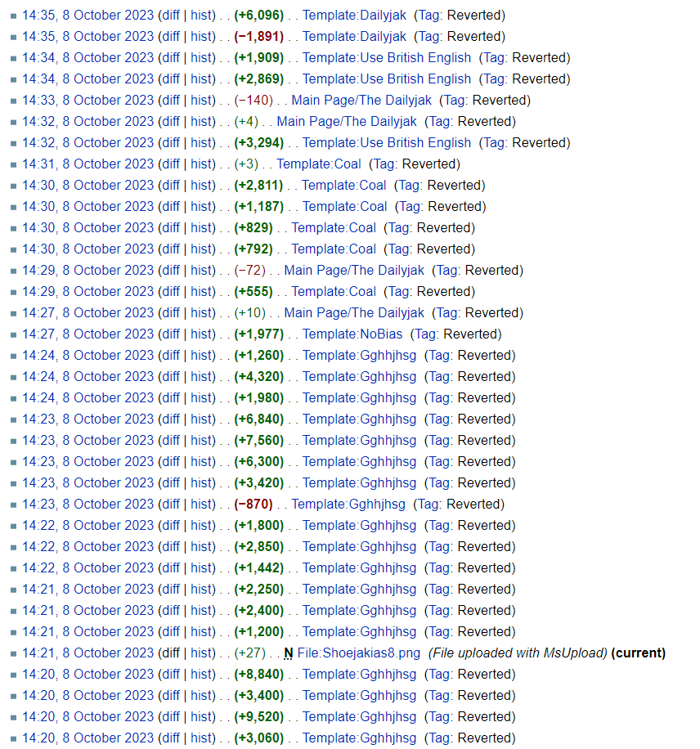This screenshot has height=749, width=700.
Task: View hist for the −1,891 Template:Dailyjak edit
Action: tap(203, 37)
